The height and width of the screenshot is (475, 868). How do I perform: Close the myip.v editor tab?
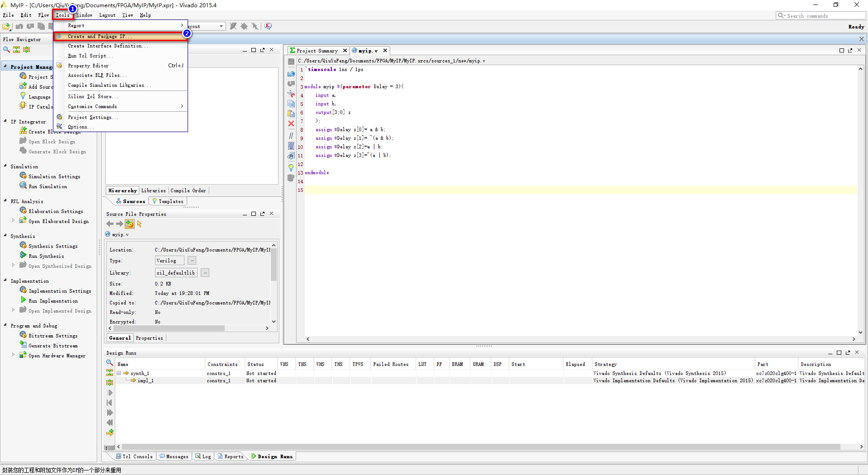[x=385, y=51]
